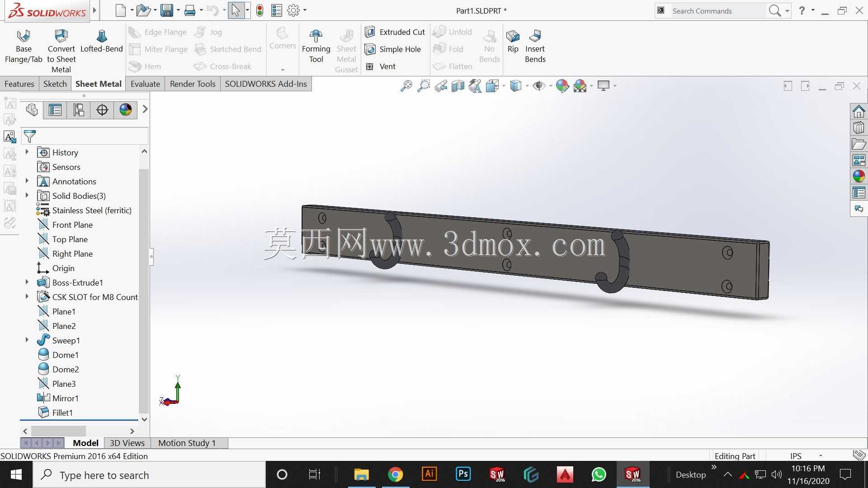Select the Fillet1 feature

(x=62, y=413)
